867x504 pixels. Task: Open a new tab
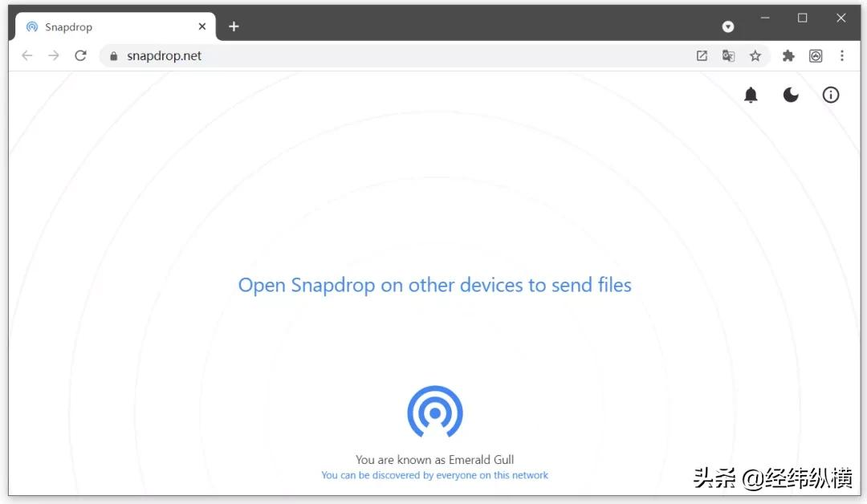point(234,26)
